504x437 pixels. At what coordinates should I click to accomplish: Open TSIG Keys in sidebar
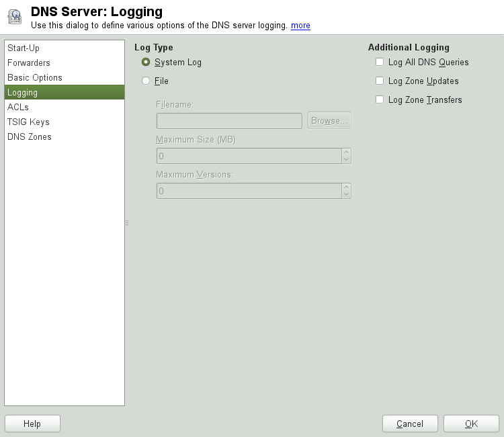(x=65, y=122)
